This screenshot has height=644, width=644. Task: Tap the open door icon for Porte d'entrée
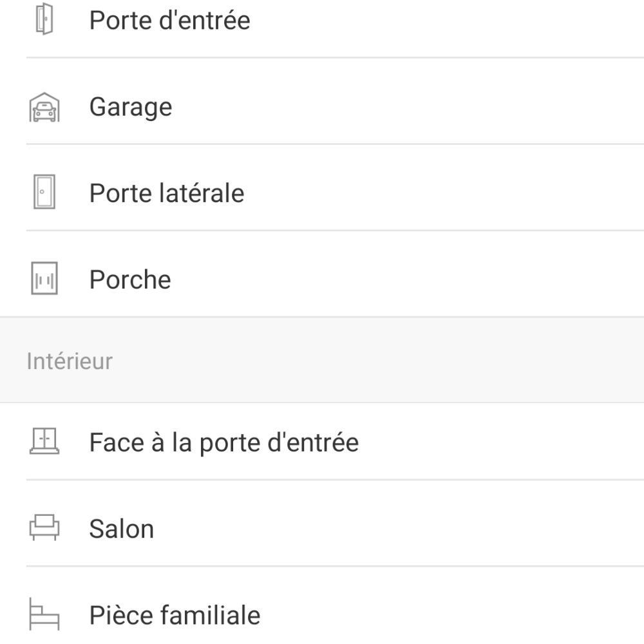[44, 19]
